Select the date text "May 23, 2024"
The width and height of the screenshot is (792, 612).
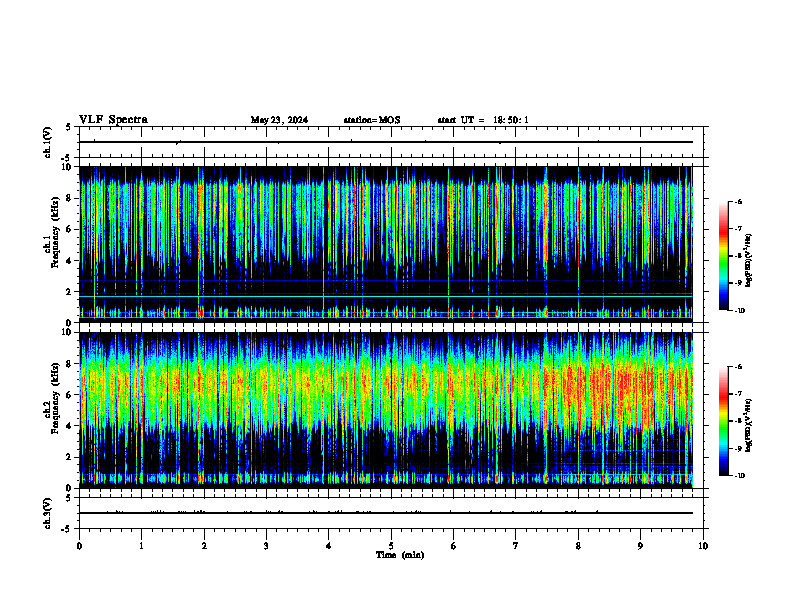click(279, 120)
